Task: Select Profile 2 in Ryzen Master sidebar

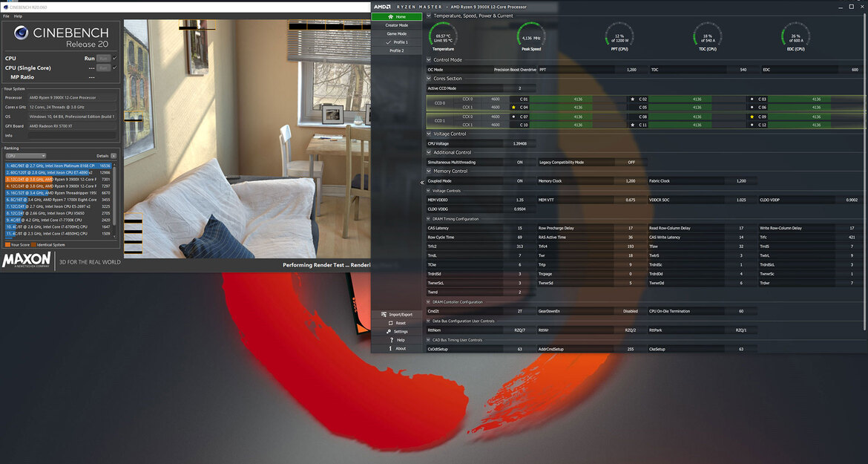Action: 396,50
